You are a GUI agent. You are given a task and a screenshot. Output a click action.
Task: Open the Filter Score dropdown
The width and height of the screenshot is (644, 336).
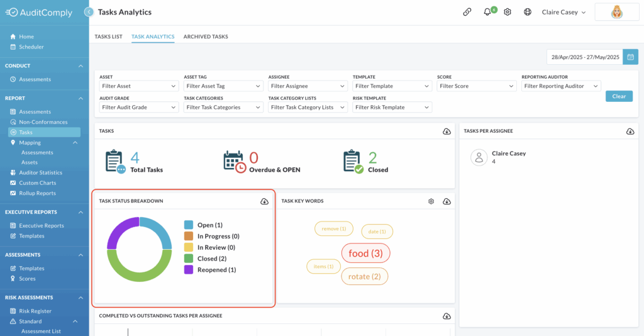tap(477, 86)
